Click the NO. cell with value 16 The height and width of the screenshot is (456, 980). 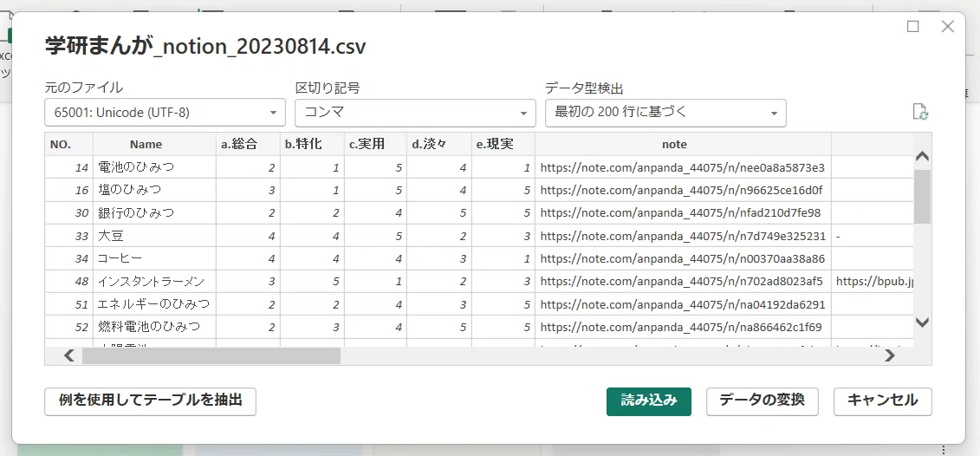68,190
